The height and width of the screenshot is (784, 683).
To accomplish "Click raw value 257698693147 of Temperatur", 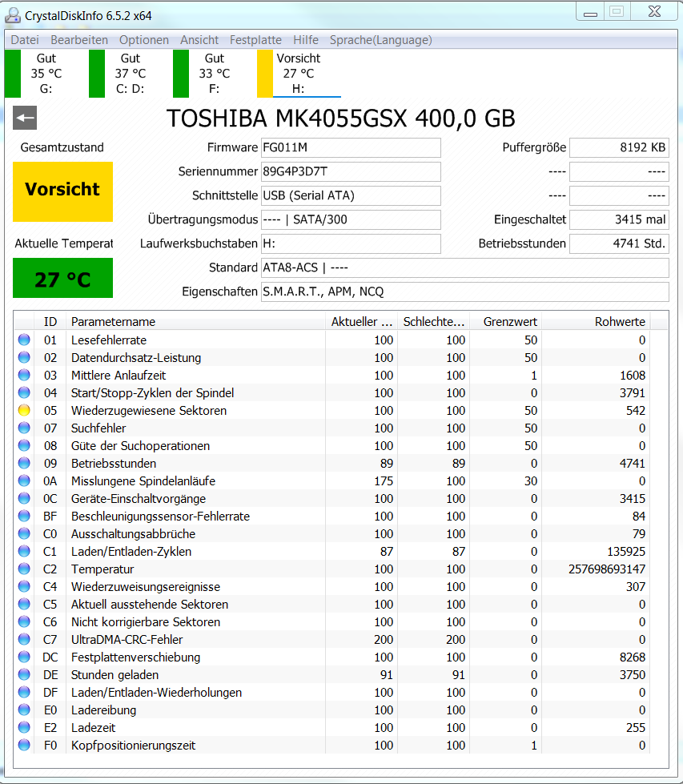I will [606, 569].
